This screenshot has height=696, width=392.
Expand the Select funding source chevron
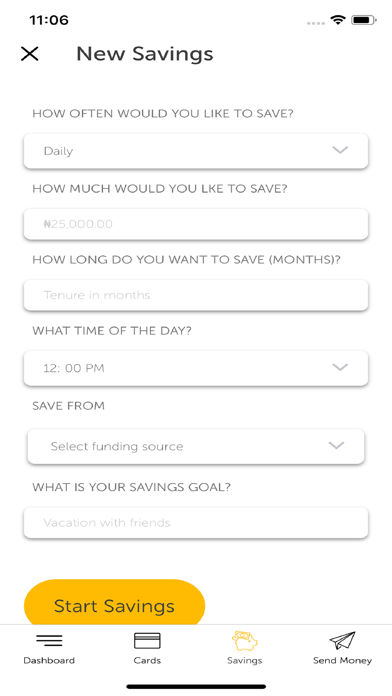click(x=336, y=445)
